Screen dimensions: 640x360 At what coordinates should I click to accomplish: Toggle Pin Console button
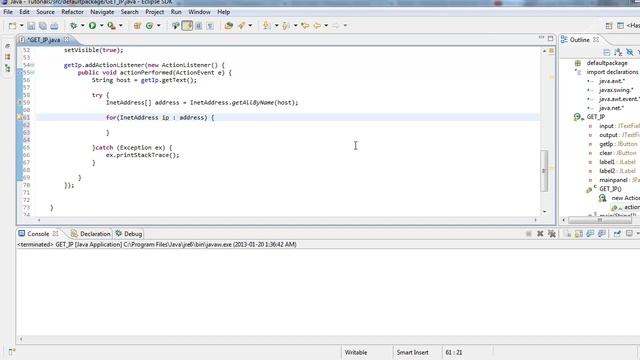pos(617,233)
